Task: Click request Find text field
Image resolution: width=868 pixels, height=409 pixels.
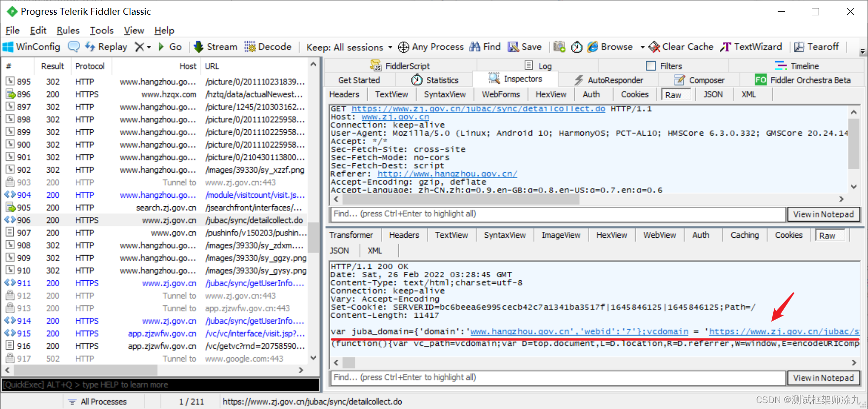Action: 557,214
